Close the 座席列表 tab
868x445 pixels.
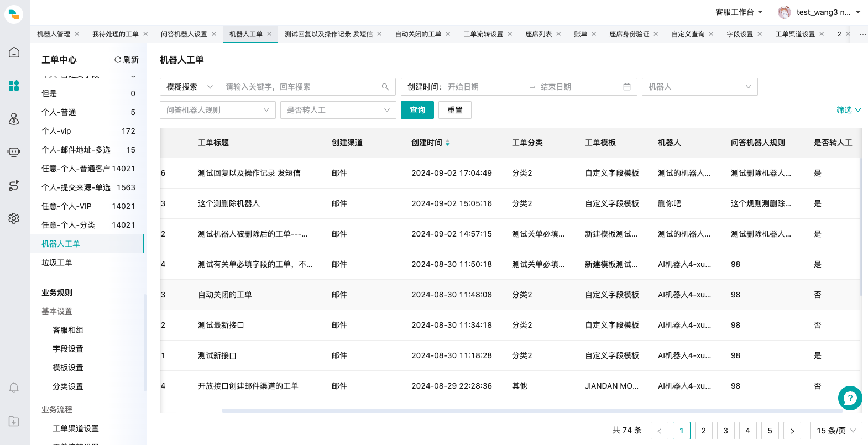tap(558, 34)
